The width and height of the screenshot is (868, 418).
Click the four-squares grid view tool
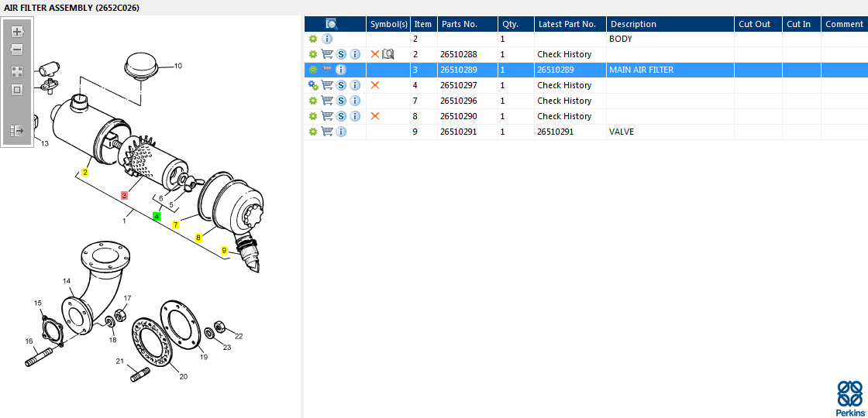16,72
